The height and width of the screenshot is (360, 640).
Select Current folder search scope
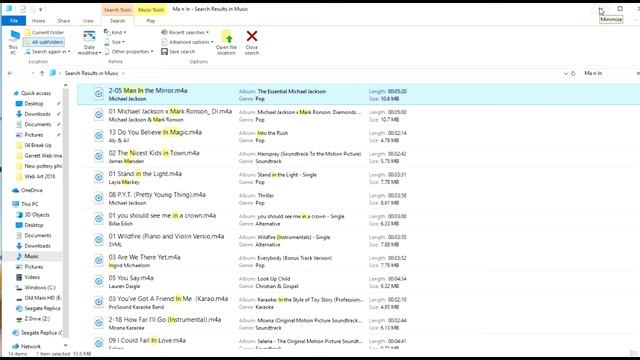[x=44, y=32]
